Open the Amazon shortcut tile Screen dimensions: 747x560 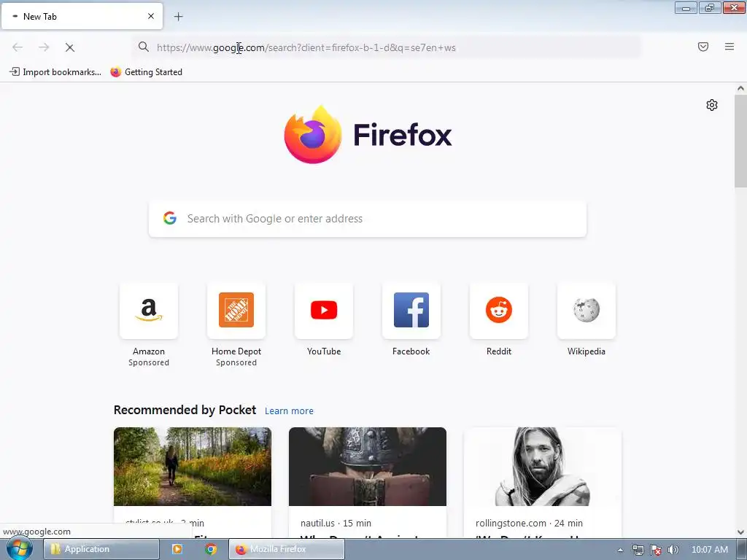149,311
